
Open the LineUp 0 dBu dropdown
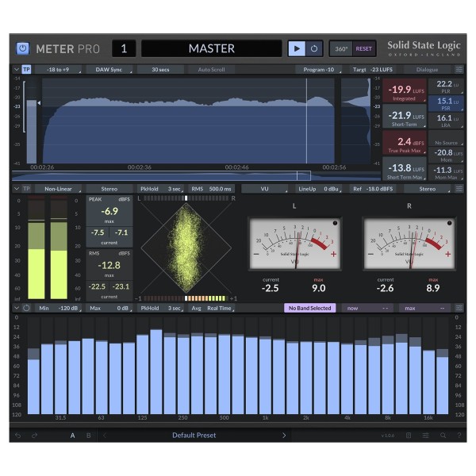click(319, 189)
